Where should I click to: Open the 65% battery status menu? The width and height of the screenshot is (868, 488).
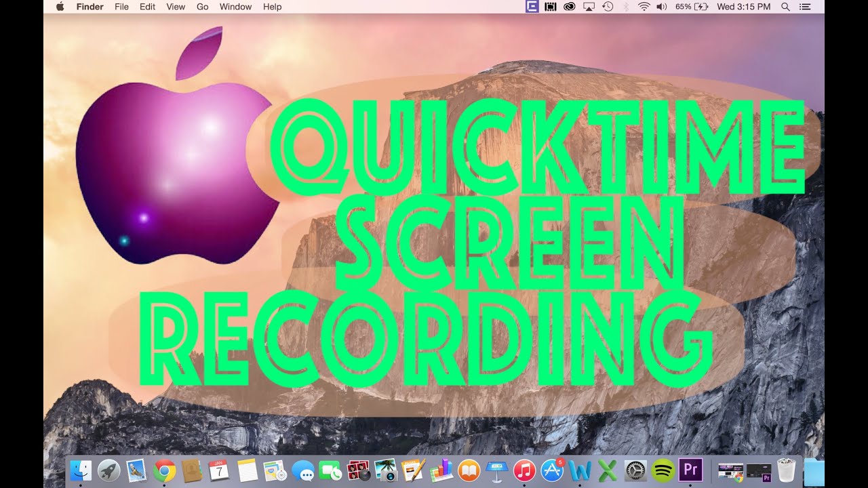point(692,7)
